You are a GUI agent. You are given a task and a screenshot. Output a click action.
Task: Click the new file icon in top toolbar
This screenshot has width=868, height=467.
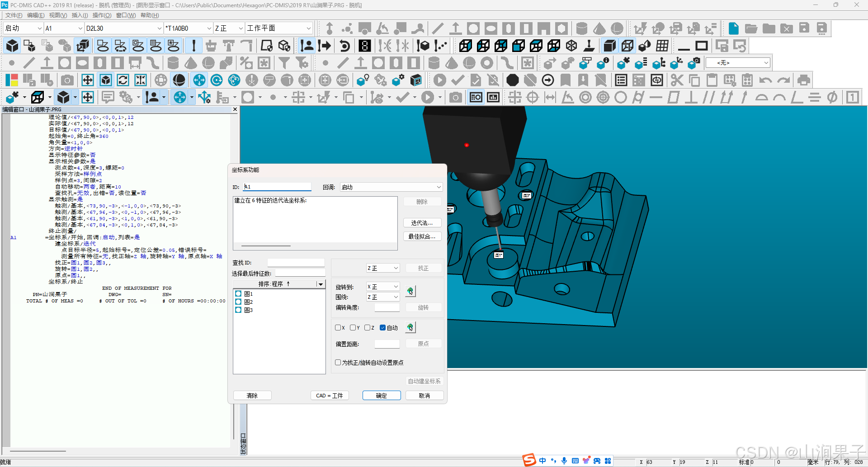(x=733, y=28)
